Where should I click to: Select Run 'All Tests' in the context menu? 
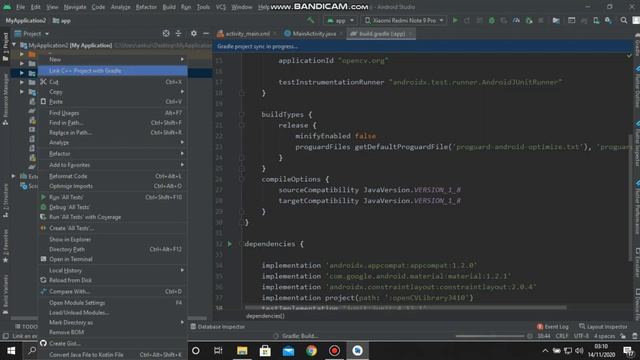click(x=113, y=197)
